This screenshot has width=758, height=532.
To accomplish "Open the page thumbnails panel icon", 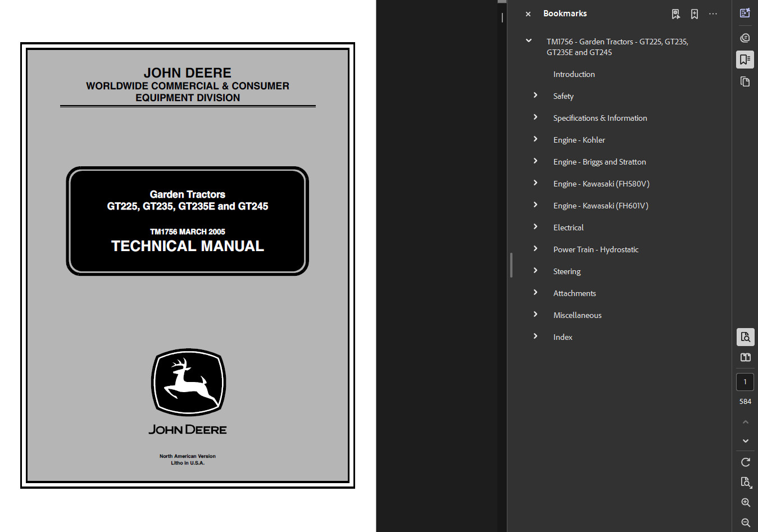I will click(x=745, y=81).
